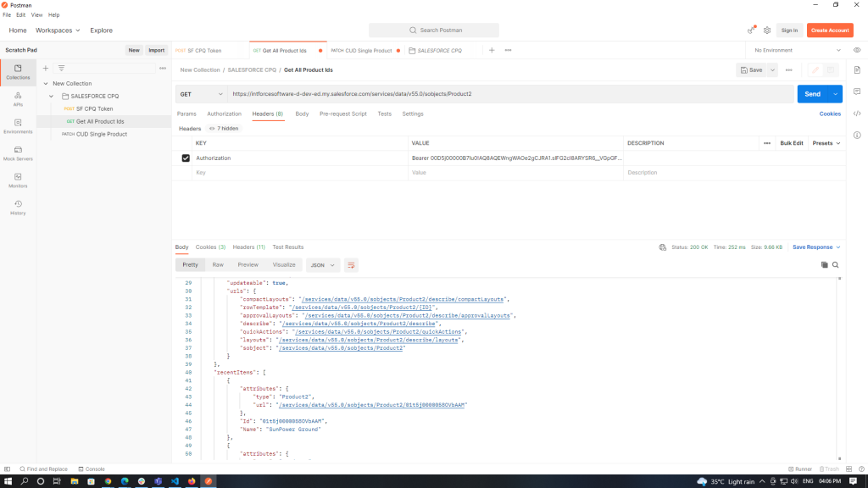The width and height of the screenshot is (868, 488).
Task: Open the History sidebar panel
Action: point(18,208)
